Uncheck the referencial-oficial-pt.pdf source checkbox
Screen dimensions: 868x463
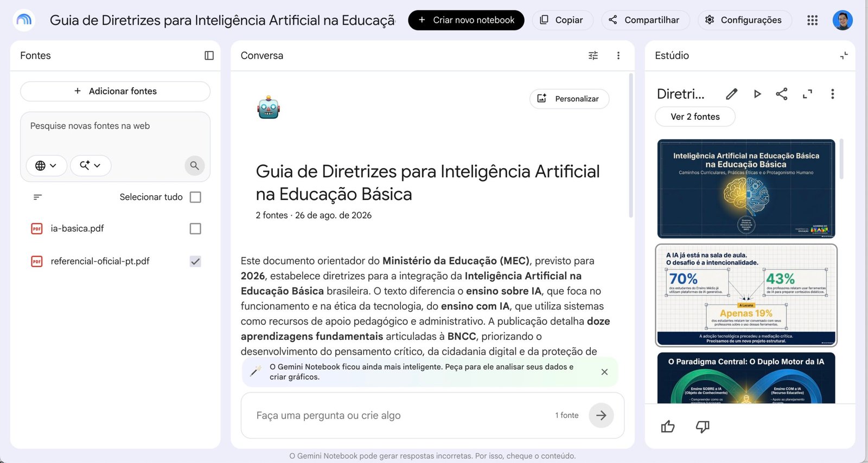pos(195,261)
